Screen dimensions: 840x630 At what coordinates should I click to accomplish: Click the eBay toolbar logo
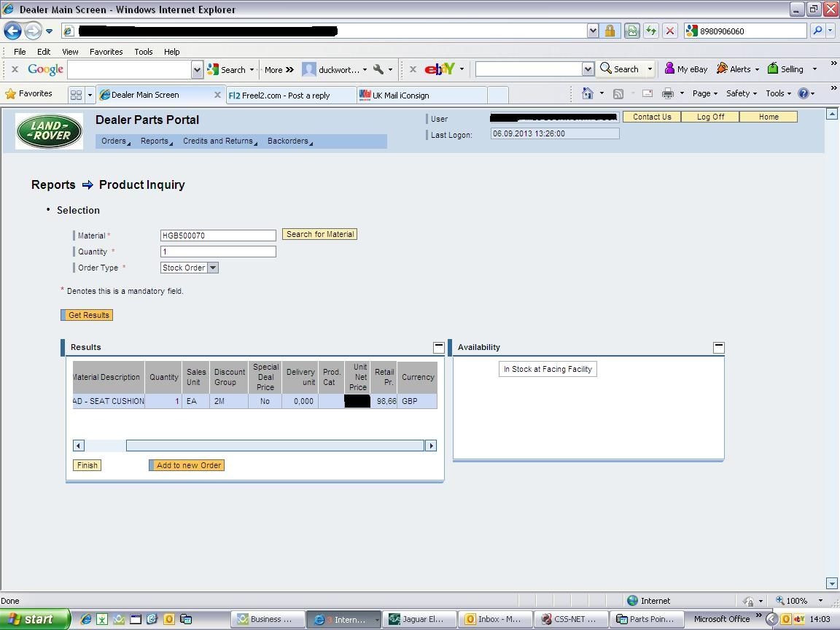439,69
